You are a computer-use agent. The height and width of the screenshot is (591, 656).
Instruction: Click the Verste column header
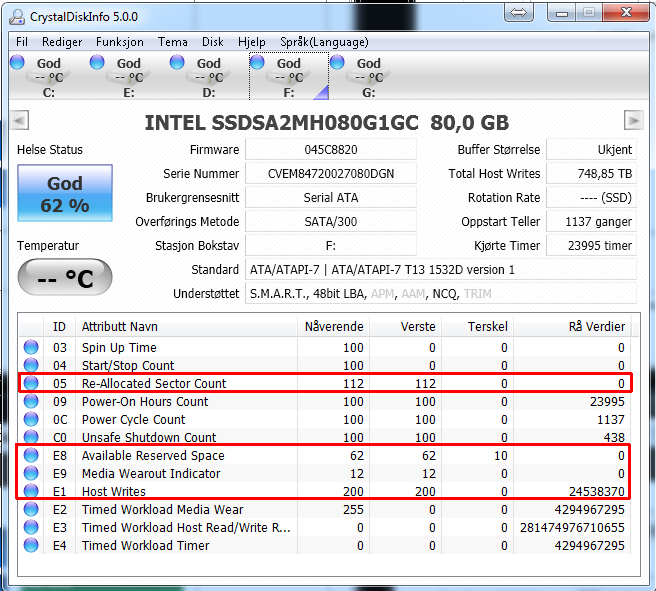click(x=406, y=327)
